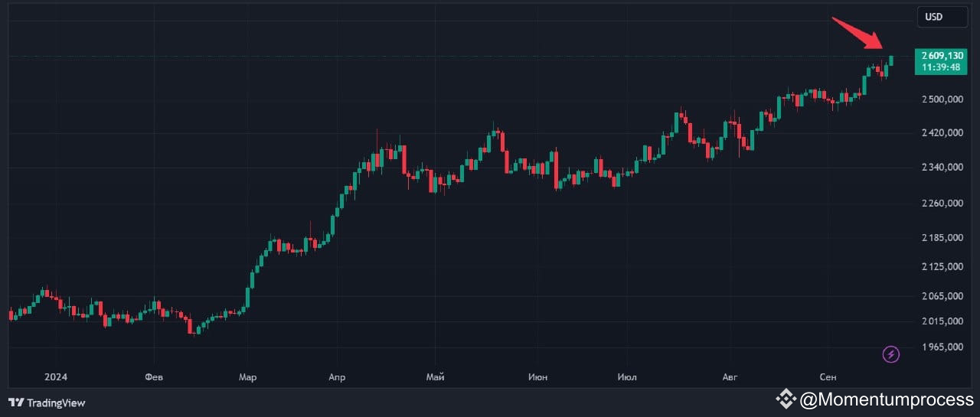Click the Фев time axis label
The image size is (980, 417).
[x=155, y=377]
